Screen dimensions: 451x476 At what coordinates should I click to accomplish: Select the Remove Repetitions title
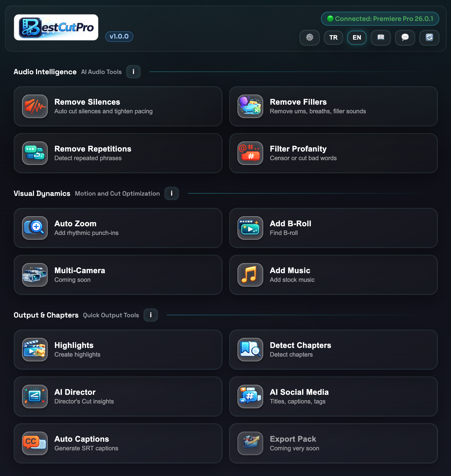point(93,149)
